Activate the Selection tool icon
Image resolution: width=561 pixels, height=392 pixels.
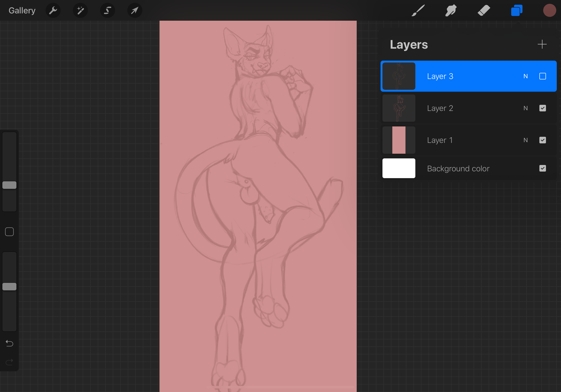108,11
